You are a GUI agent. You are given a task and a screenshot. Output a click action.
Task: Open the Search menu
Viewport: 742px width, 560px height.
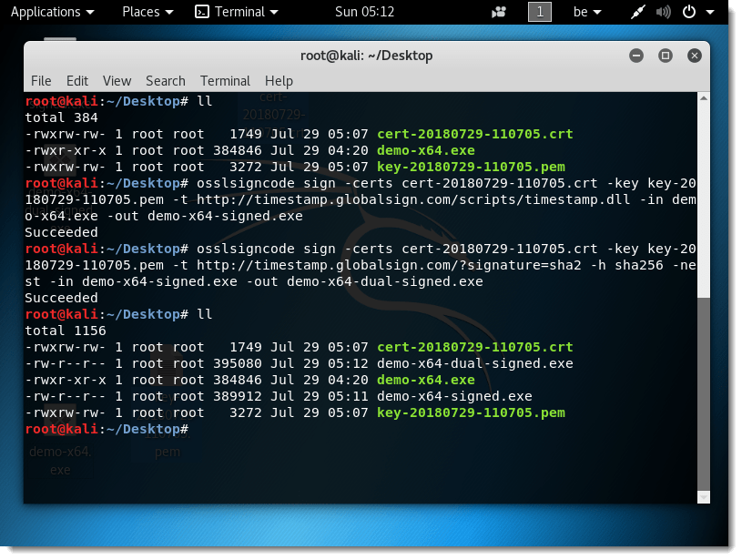[165, 80]
